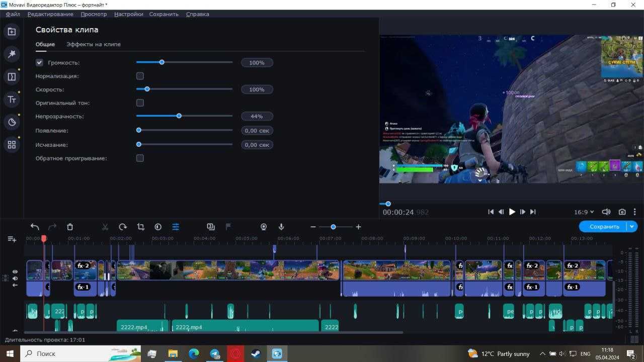Select the first 2222.mp4 audio clip

pos(142,326)
